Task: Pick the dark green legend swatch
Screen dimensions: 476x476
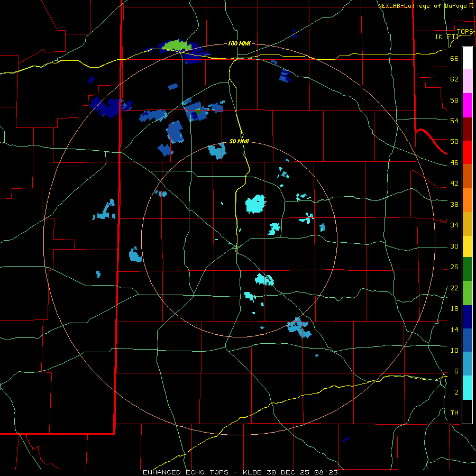Action: coord(467,269)
